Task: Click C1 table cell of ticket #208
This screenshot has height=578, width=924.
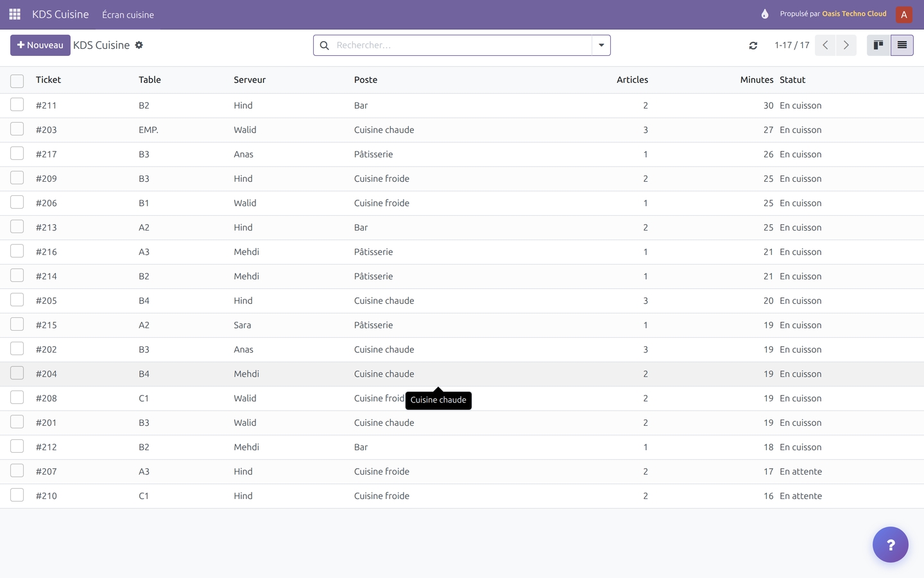Action: click(144, 398)
